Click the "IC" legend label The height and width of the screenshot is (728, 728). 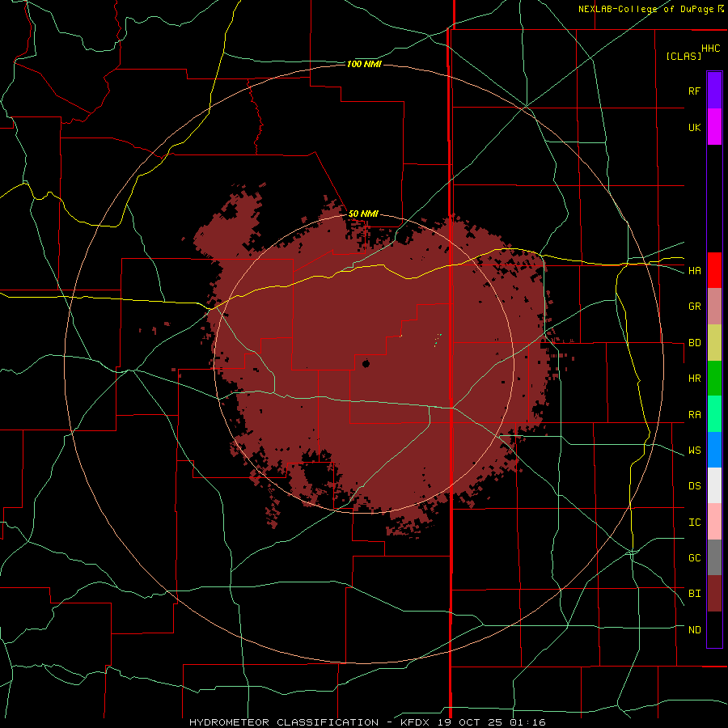[694, 523]
